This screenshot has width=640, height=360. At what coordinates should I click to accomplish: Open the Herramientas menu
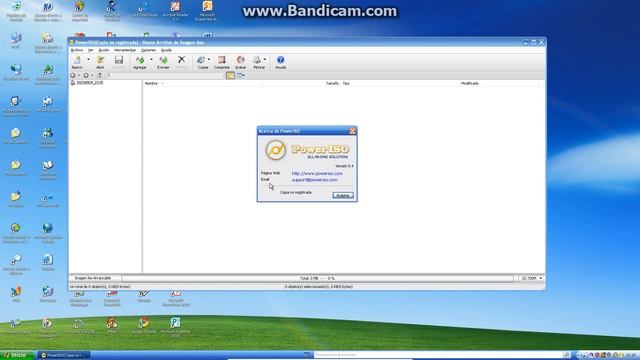(x=125, y=50)
